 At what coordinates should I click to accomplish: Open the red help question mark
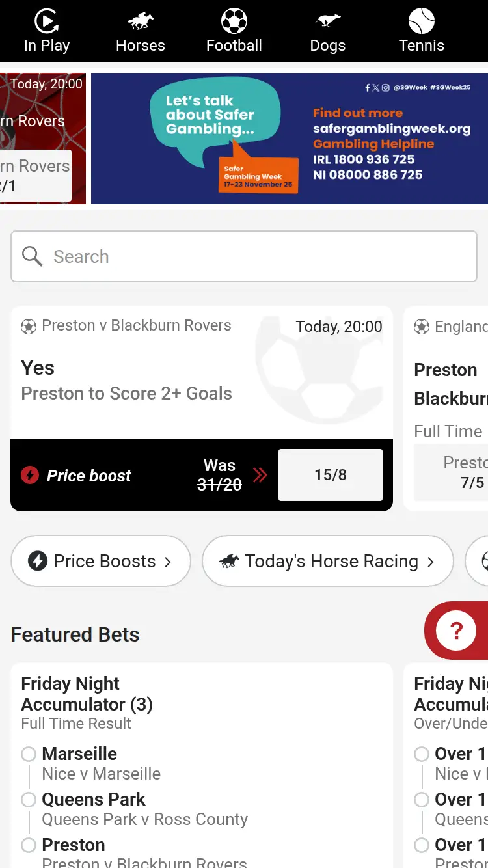(456, 631)
